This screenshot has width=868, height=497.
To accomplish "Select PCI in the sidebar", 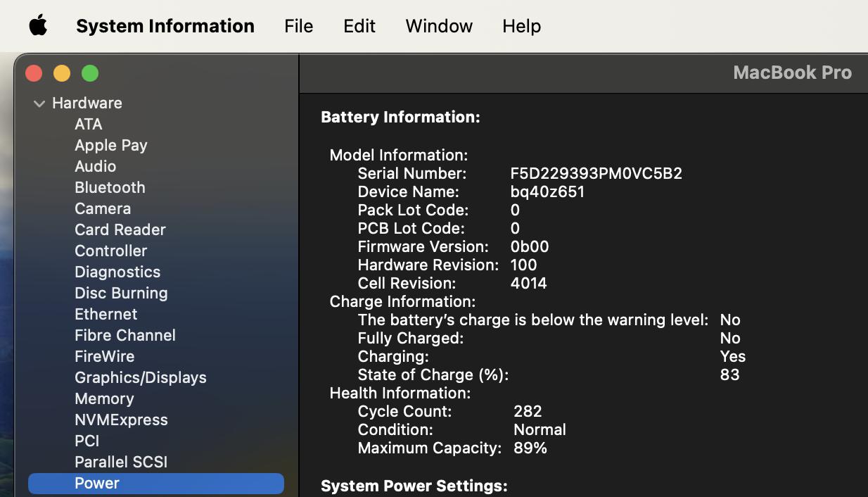I will [x=87, y=441].
